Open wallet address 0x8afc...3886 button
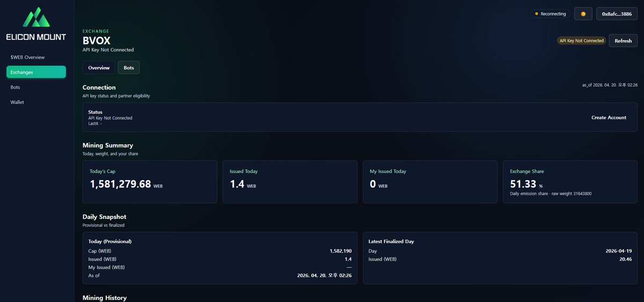 pyautogui.click(x=617, y=13)
